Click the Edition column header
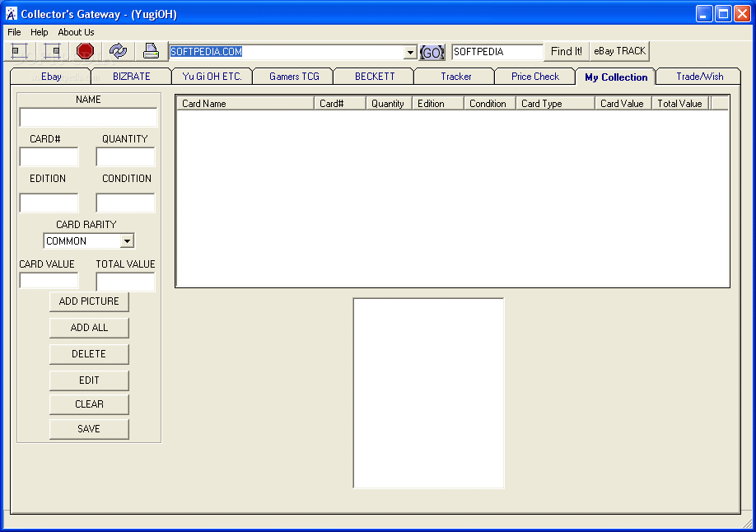 tap(438, 104)
